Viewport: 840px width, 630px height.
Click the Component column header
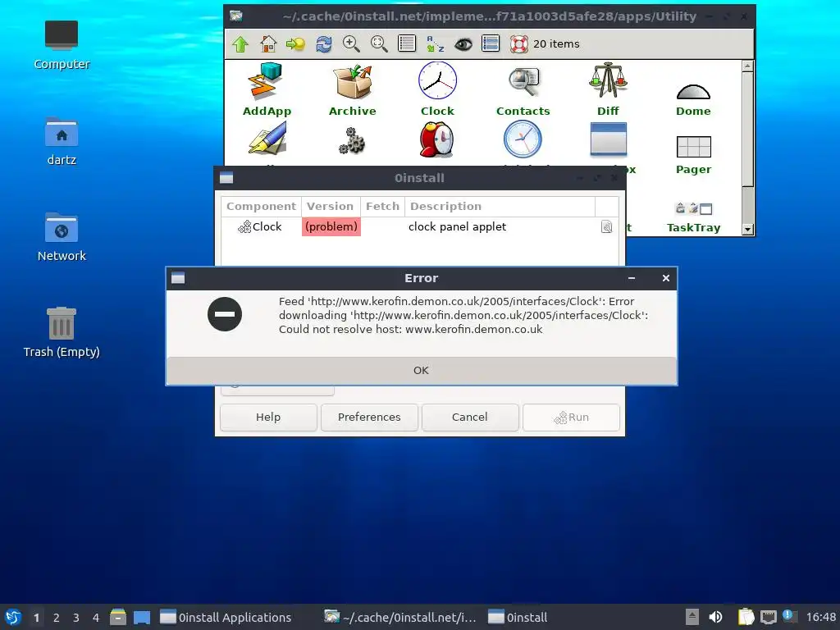pyautogui.click(x=261, y=206)
